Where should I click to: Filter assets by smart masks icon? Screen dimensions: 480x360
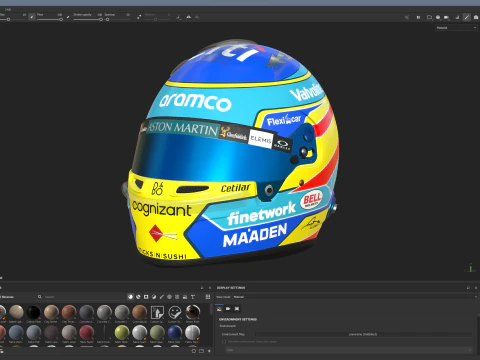click(146, 297)
